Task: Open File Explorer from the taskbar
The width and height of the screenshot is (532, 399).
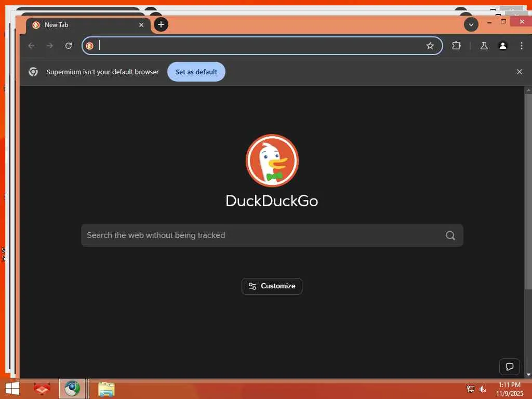Action: 106,389
